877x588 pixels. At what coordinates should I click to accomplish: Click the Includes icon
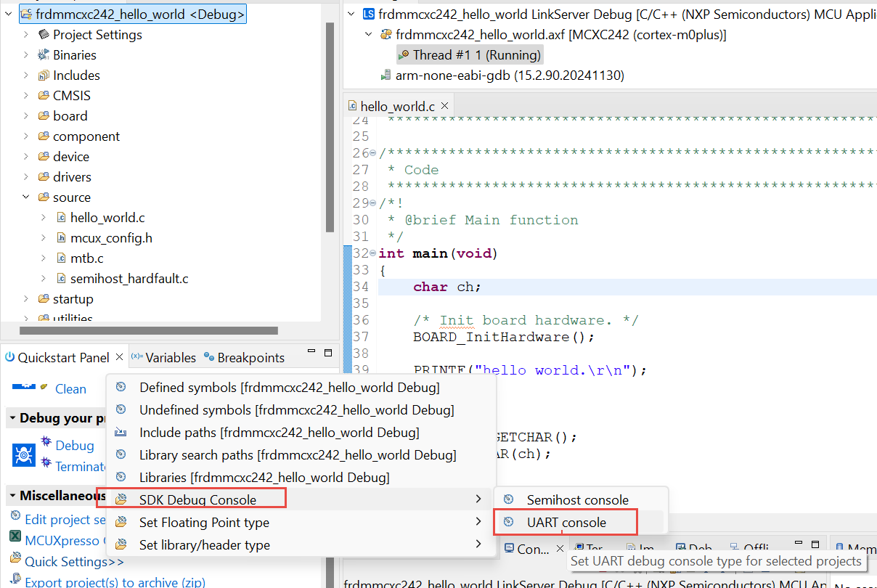pos(44,75)
